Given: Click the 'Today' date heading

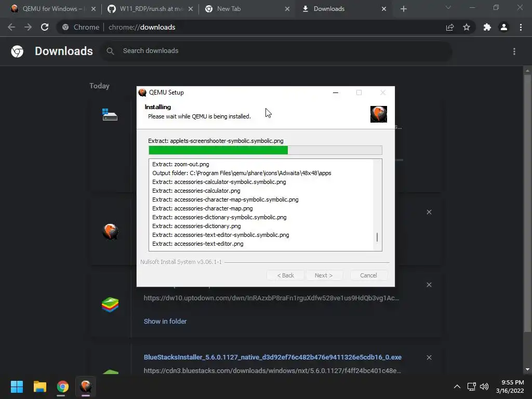Looking at the screenshot, I should (x=99, y=86).
